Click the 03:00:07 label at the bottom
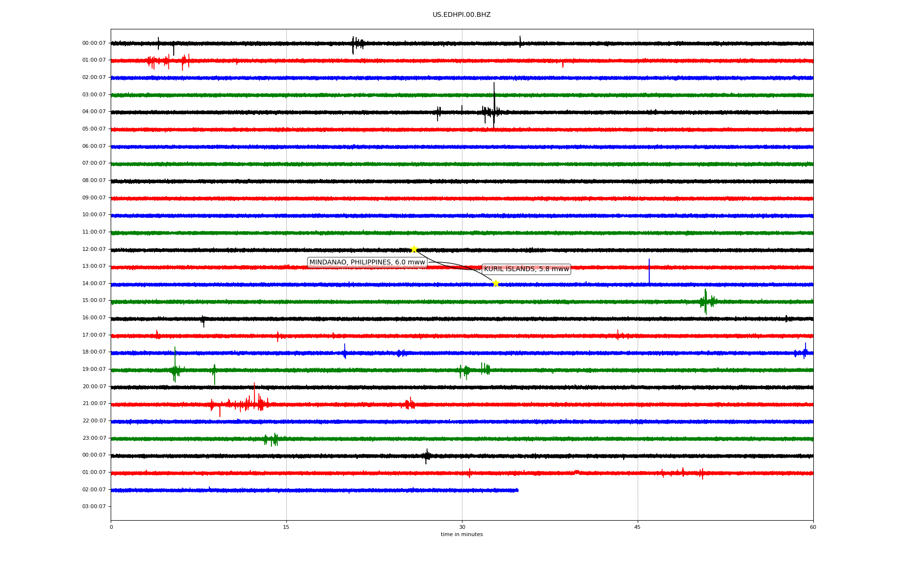Screen dimensions: 924x578 (x=94, y=506)
